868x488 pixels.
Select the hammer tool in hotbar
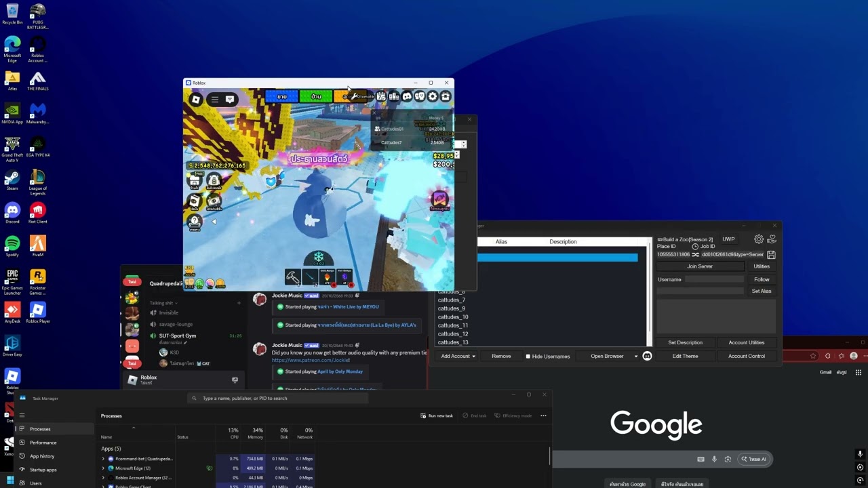click(x=292, y=277)
